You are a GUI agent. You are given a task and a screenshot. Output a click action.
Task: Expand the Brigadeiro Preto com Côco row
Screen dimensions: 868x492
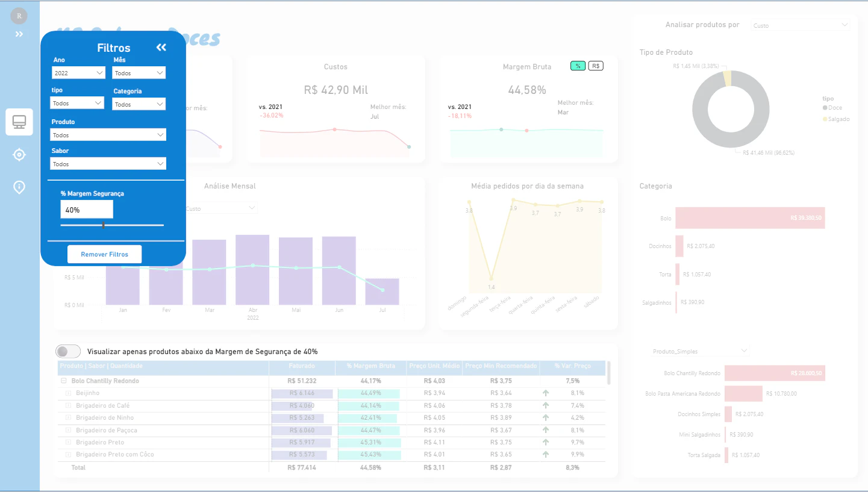coord(68,454)
